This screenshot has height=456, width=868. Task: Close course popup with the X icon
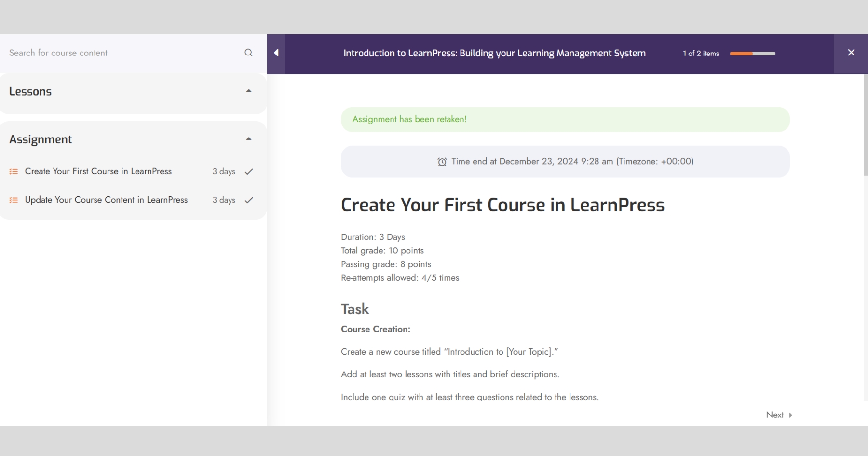pos(851,53)
